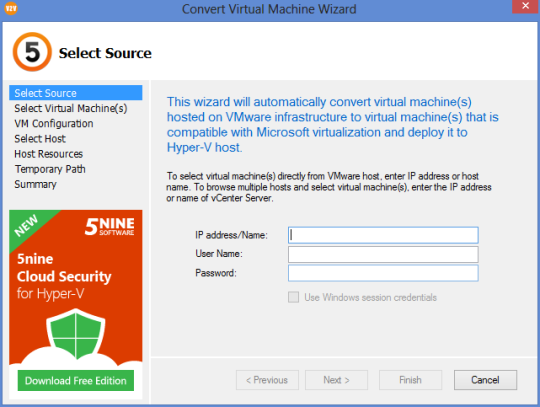Viewport: 540px width, 407px height.
Task: Open the Select Host step
Action: point(40,139)
